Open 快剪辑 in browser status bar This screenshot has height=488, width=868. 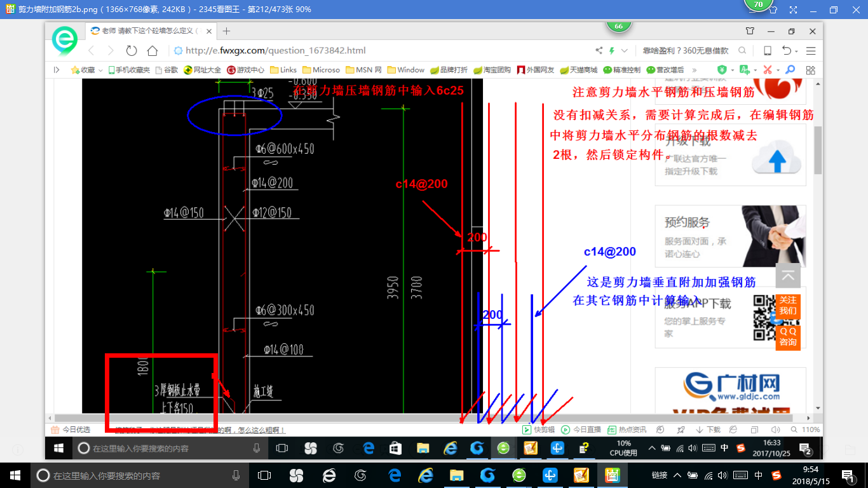tap(538, 430)
